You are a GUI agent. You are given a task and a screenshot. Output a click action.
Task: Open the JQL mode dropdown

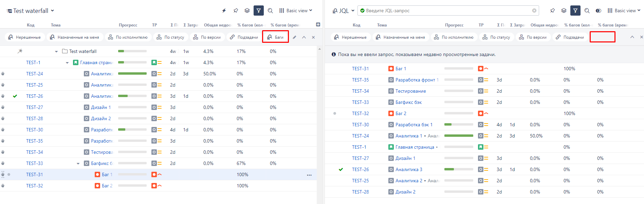coord(344,11)
